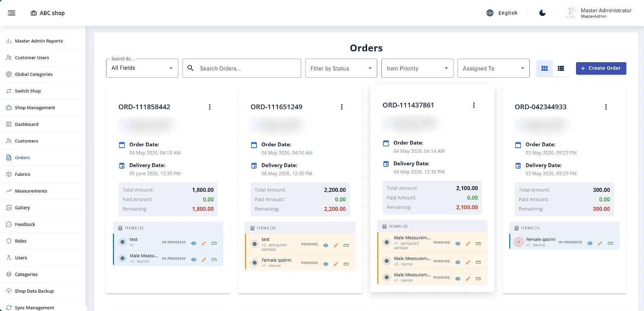Switch to grid view layout

(544, 68)
